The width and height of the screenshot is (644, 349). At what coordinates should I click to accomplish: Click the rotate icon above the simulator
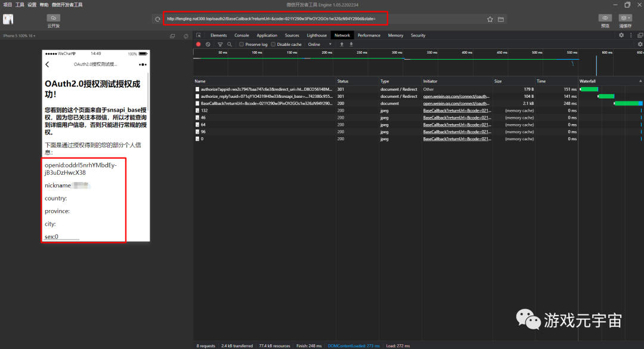186,36
